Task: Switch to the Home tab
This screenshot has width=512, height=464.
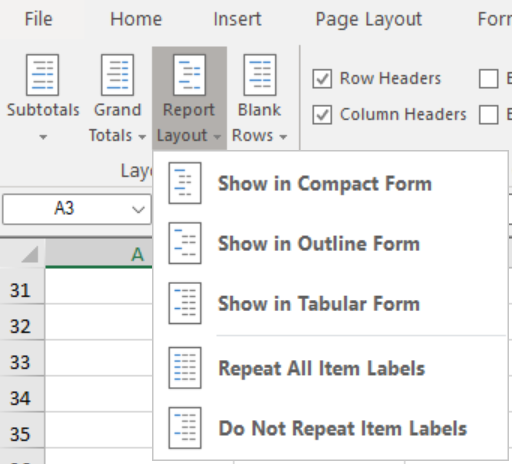Action: pyautogui.click(x=136, y=19)
